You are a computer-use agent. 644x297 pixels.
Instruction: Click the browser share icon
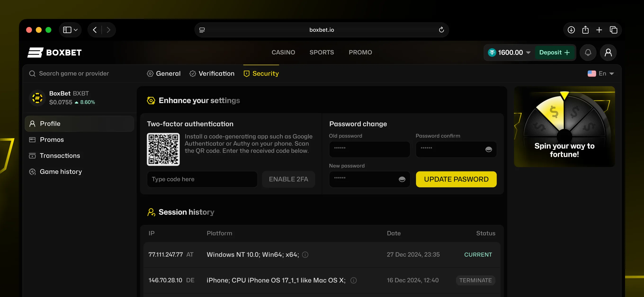pyautogui.click(x=585, y=30)
